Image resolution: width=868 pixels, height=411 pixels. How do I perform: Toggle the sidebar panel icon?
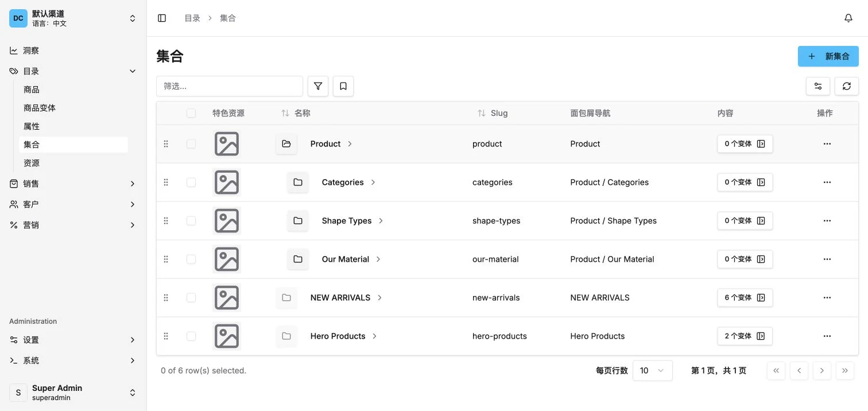(162, 18)
